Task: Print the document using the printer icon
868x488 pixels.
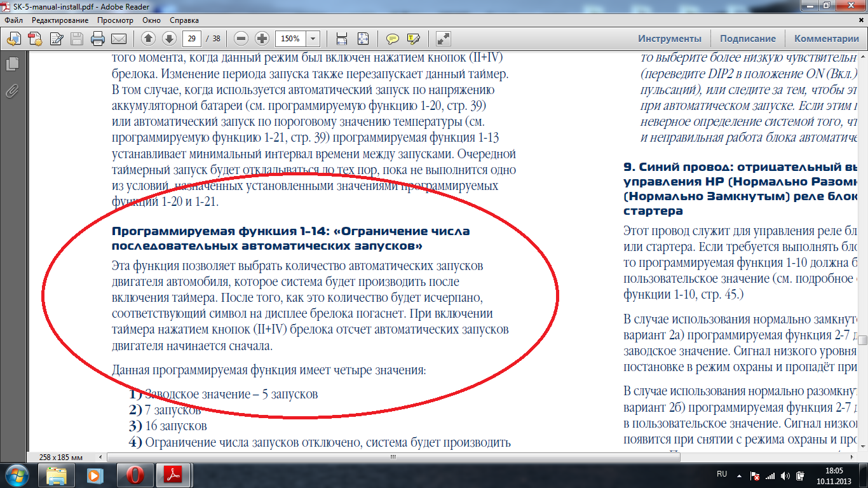Action: tap(98, 39)
